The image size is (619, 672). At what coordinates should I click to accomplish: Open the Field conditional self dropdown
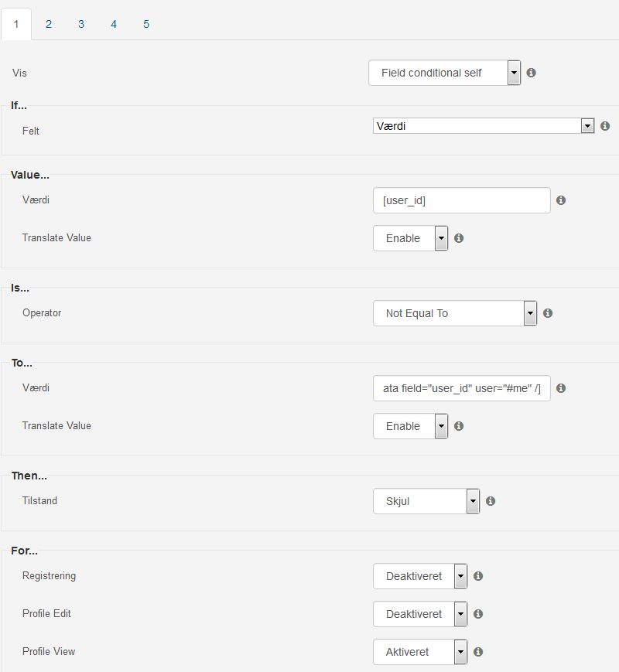[444, 73]
